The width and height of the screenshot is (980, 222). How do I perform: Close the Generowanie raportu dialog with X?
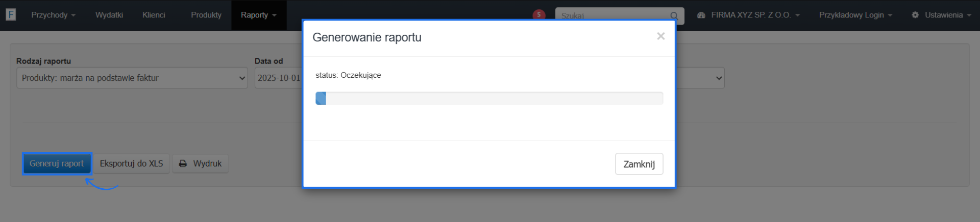click(660, 36)
